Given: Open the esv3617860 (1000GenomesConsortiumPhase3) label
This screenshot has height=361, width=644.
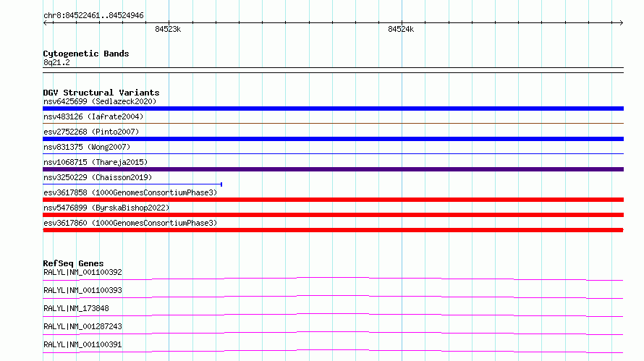Looking at the screenshot, I should pos(130,223).
